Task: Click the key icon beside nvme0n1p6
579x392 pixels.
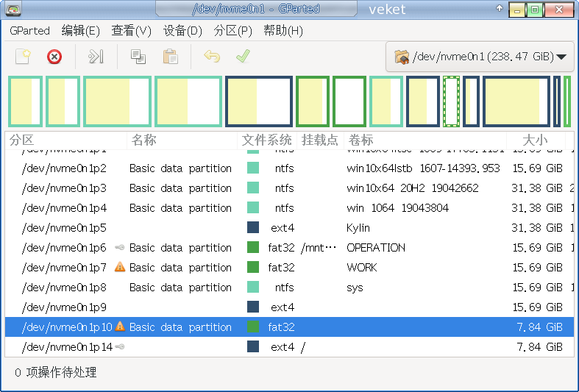Action: click(120, 248)
